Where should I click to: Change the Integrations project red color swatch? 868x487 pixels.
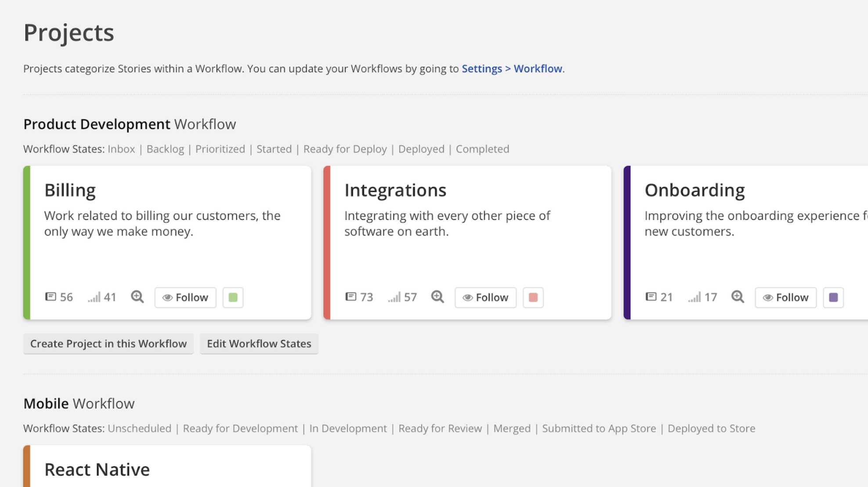533,298
